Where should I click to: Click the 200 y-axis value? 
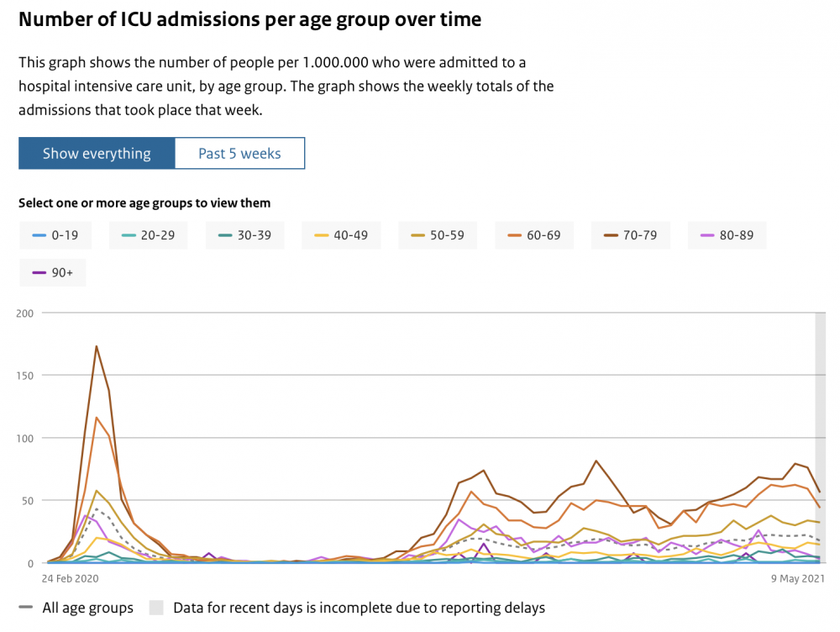pyautogui.click(x=24, y=313)
